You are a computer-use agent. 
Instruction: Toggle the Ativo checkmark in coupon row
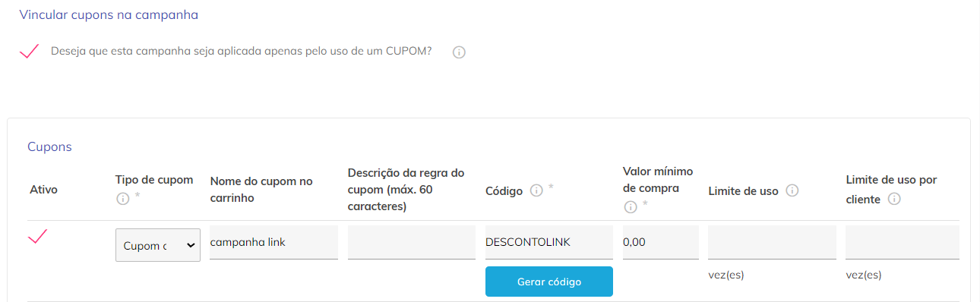37,237
